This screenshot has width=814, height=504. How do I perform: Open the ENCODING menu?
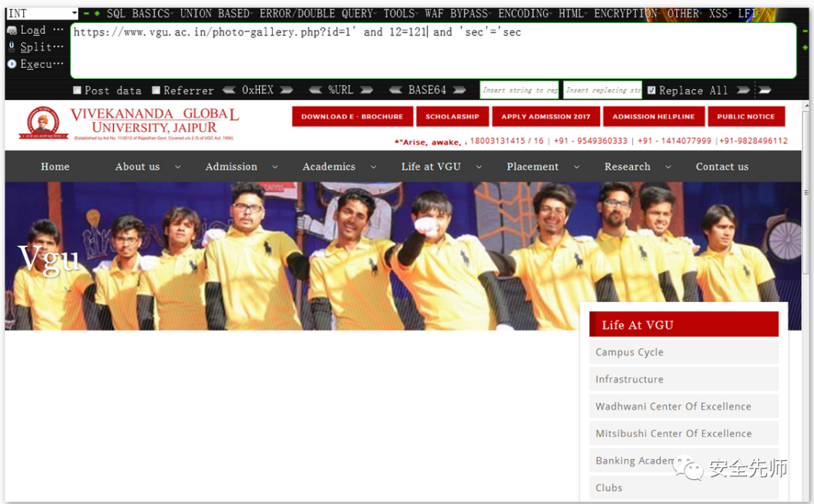pos(525,14)
